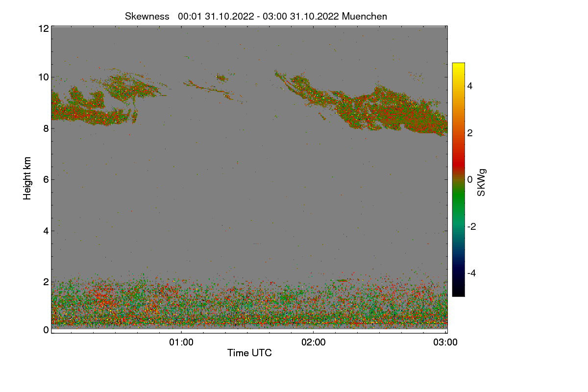
Task: Click the 01:00 time tick label
Action: coord(181,342)
